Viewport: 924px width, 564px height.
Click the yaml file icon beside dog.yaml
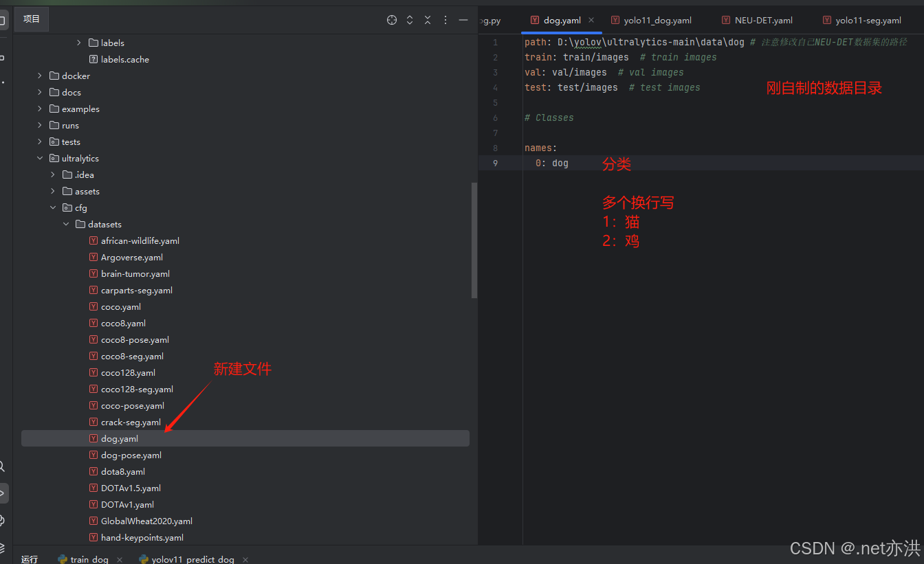[x=93, y=438]
